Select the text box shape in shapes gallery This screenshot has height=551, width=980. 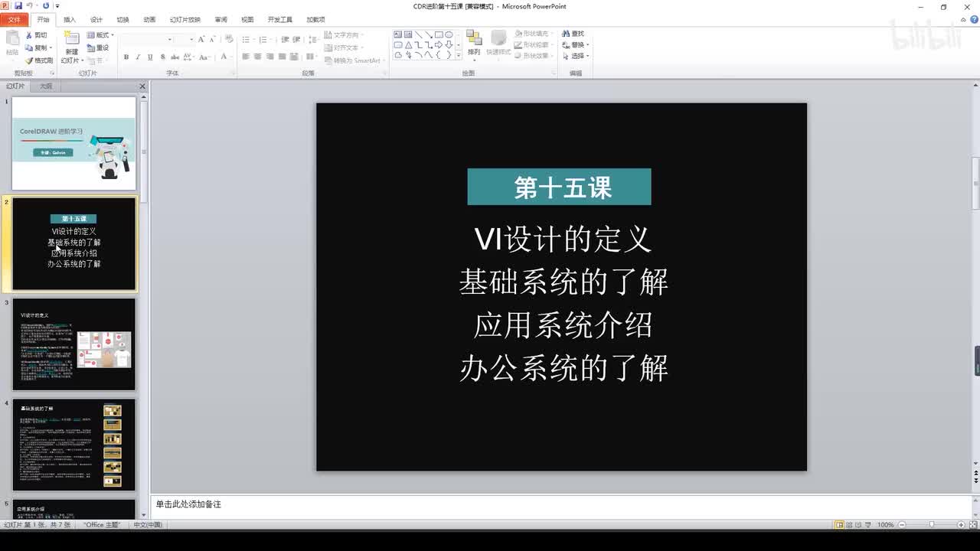(398, 34)
